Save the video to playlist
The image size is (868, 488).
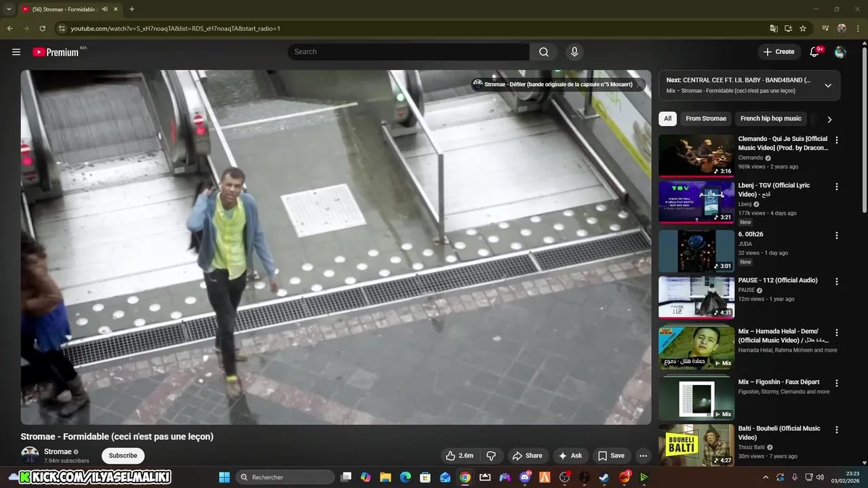click(610, 455)
